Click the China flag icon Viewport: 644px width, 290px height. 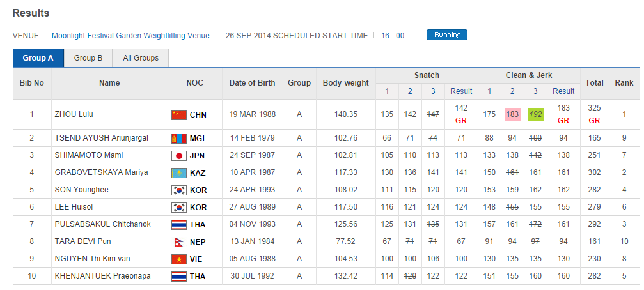[178, 115]
